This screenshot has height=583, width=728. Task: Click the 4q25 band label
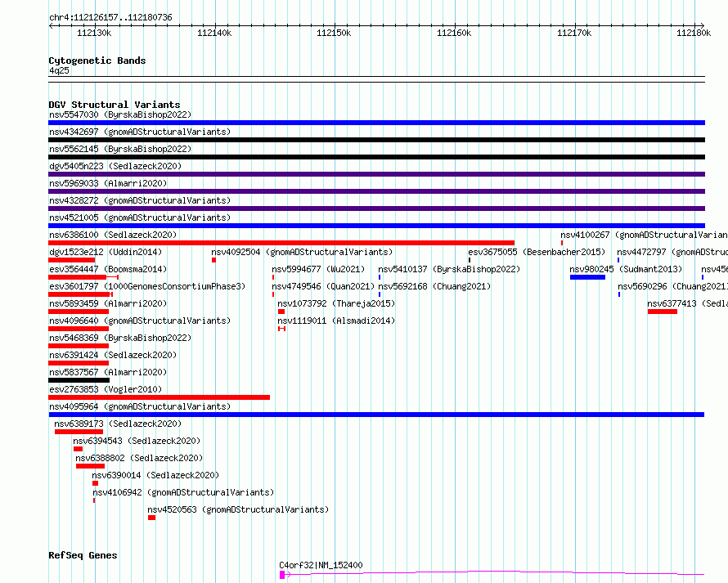[59, 70]
